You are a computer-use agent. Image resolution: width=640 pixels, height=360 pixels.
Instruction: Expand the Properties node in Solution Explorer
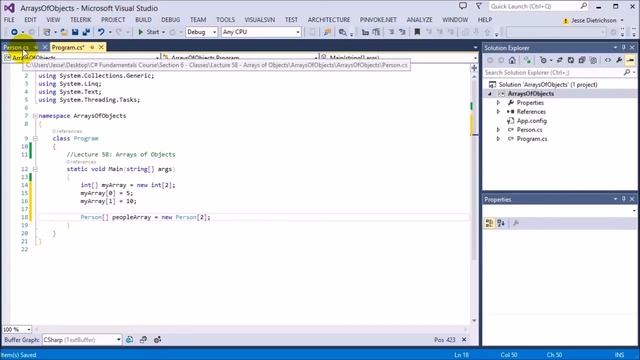tap(498, 103)
